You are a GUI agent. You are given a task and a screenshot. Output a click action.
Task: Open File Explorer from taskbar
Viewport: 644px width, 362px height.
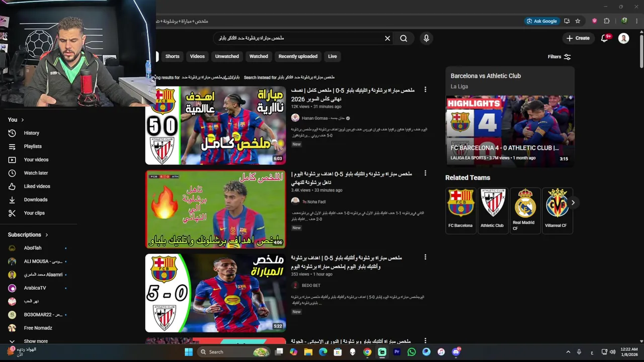click(308, 352)
